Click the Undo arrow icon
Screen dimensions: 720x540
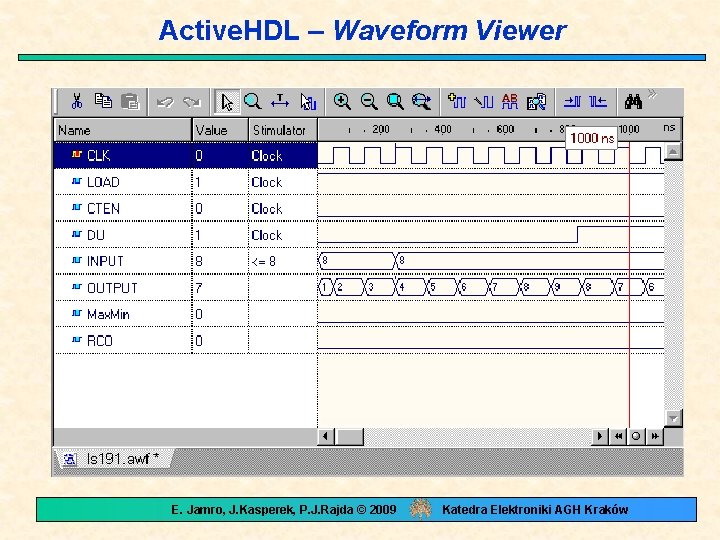click(x=165, y=101)
